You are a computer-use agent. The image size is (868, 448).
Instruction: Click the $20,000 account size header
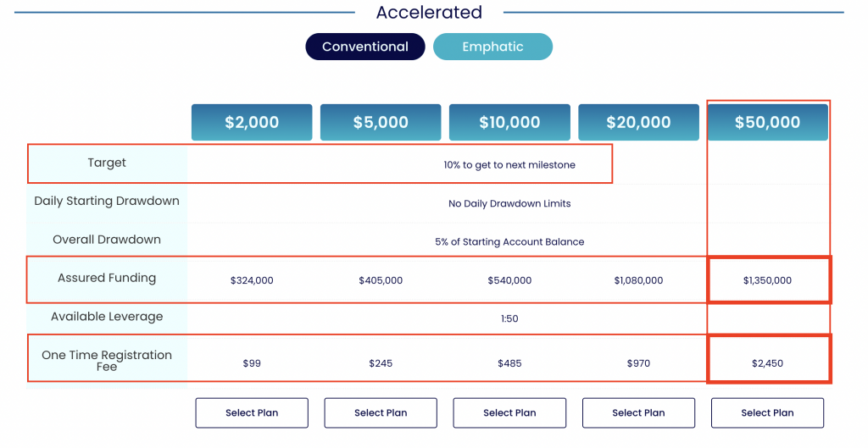click(x=639, y=122)
